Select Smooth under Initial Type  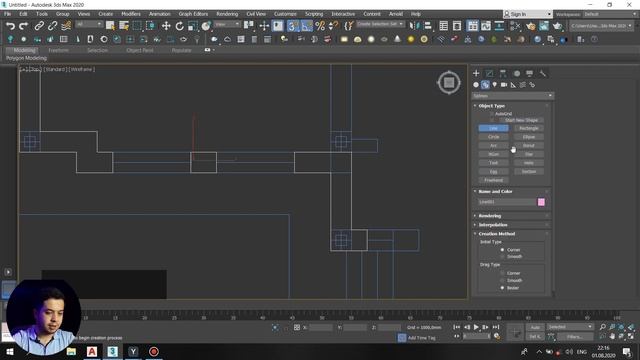[x=502, y=257]
